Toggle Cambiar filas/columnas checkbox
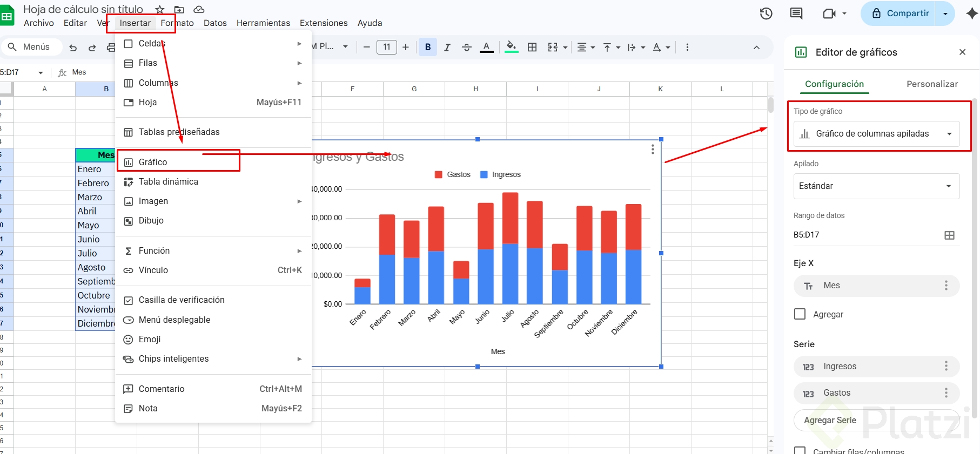This screenshot has height=454, width=980. coord(800,451)
